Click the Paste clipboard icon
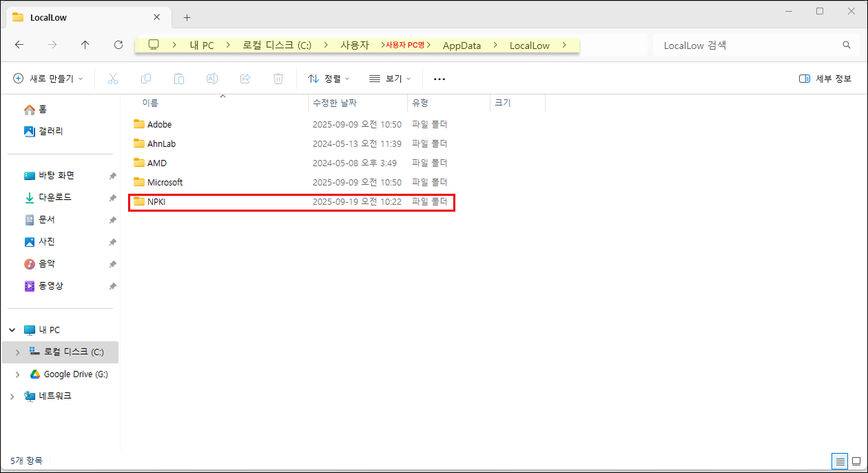The width and height of the screenshot is (868, 473). tap(179, 79)
